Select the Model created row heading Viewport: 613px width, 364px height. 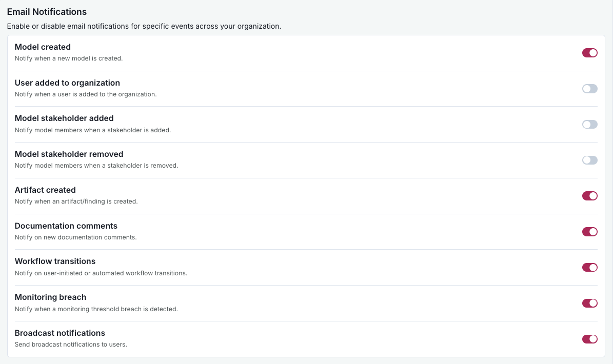coord(43,47)
